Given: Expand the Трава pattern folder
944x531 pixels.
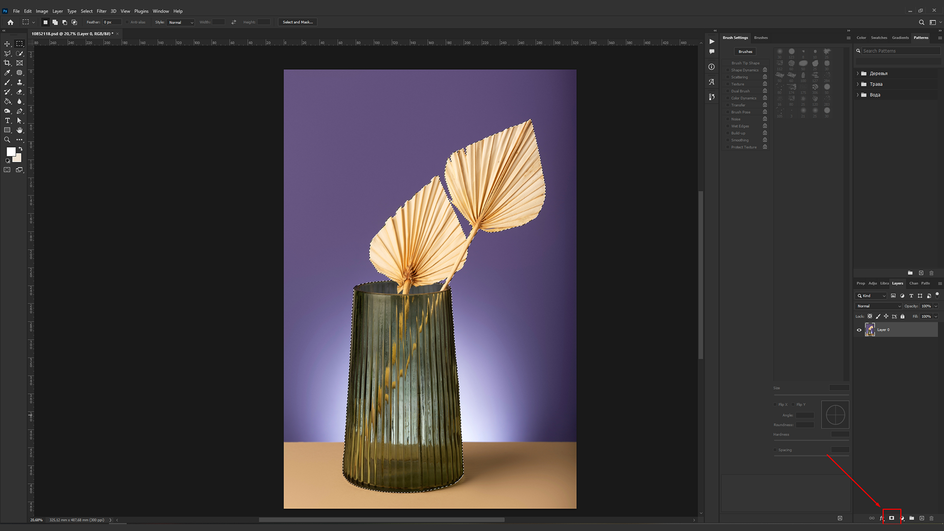Looking at the screenshot, I should click(x=858, y=84).
